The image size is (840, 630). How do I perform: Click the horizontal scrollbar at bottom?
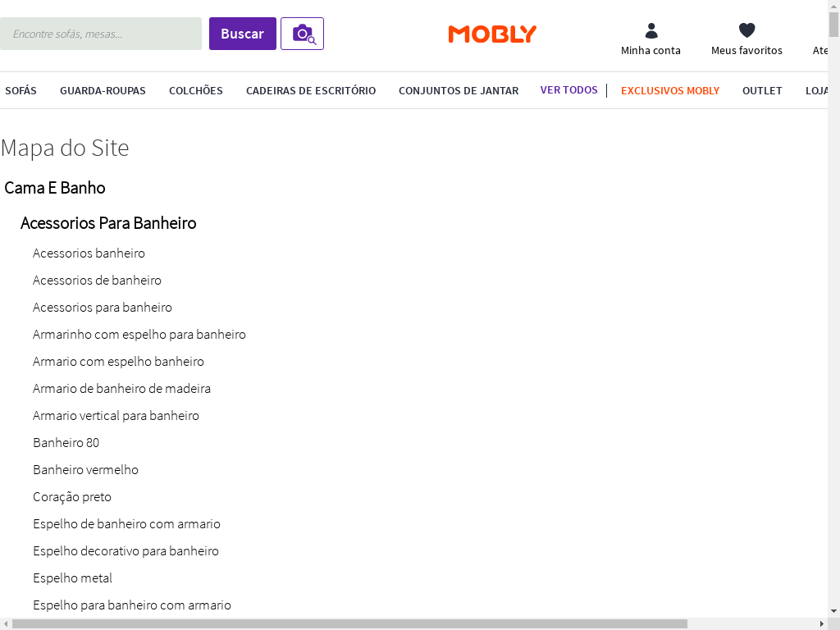pyautogui.click(x=349, y=624)
